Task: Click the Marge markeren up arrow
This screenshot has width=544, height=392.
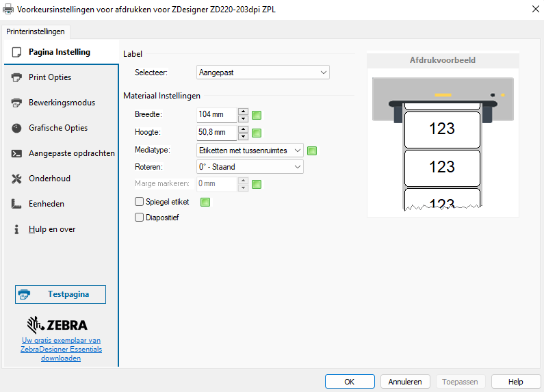Action: point(243,181)
